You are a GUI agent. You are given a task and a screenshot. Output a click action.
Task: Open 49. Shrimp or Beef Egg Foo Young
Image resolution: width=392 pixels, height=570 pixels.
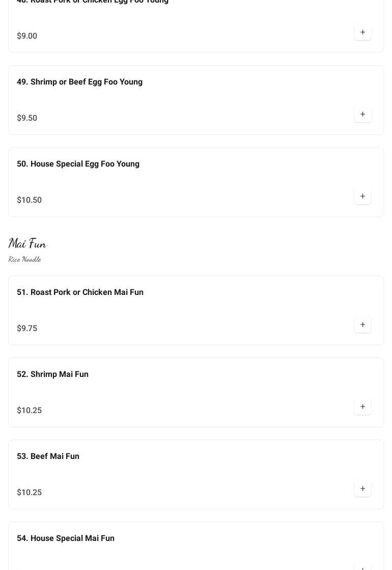pyautogui.click(x=79, y=82)
